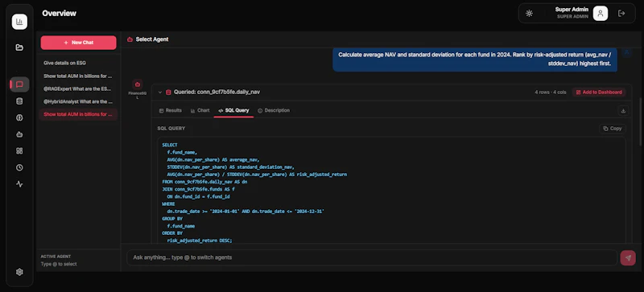Open the clock history icon in sidebar
This screenshot has width=644, height=292.
(19, 167)
